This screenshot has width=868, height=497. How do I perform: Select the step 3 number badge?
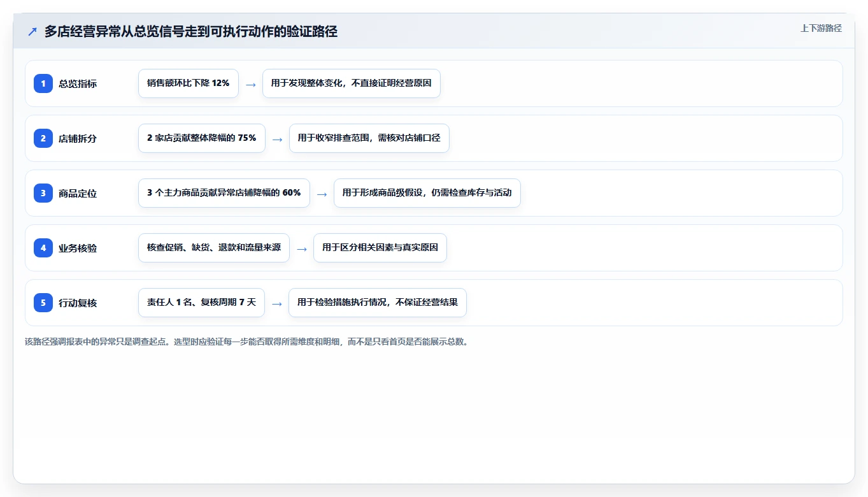coord(43,193)
